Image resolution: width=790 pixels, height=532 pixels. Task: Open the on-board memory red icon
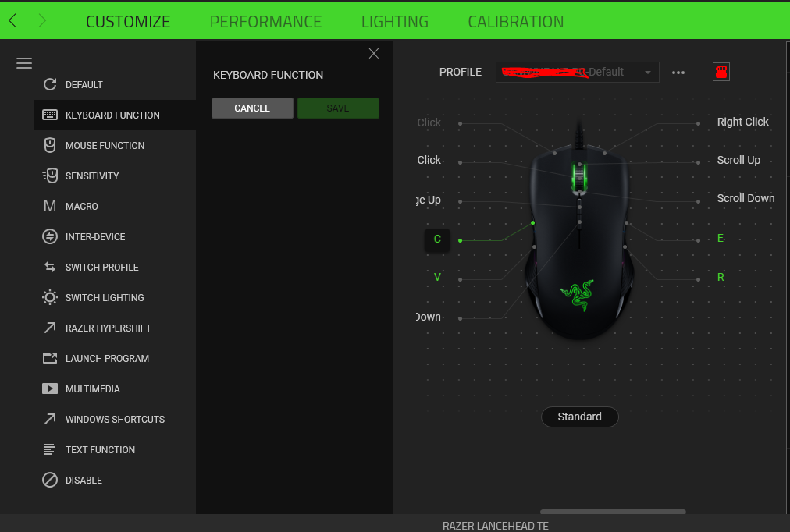721,72
